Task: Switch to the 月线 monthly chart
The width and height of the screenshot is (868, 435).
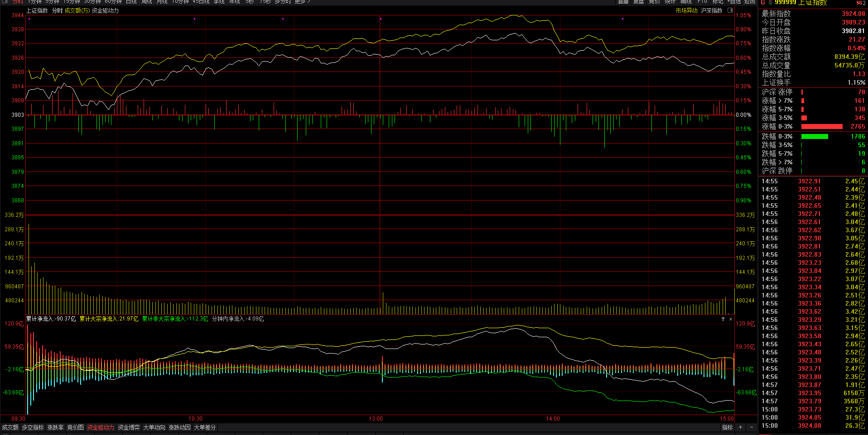Action: 162,1
